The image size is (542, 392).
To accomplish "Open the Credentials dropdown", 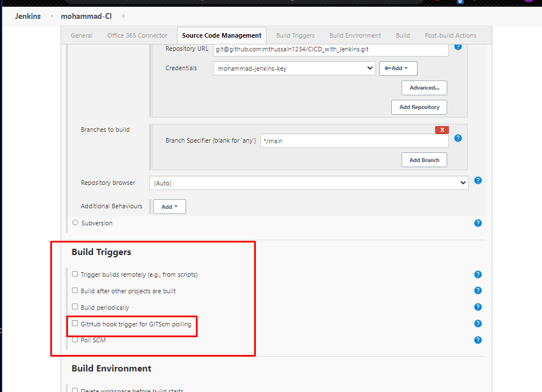I will click(294, 68).
